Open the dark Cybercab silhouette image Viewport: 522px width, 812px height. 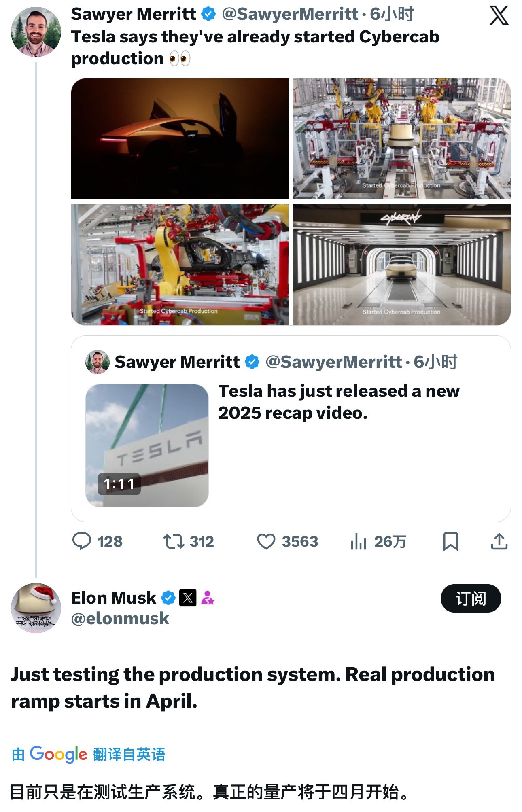tap(180, 139)
